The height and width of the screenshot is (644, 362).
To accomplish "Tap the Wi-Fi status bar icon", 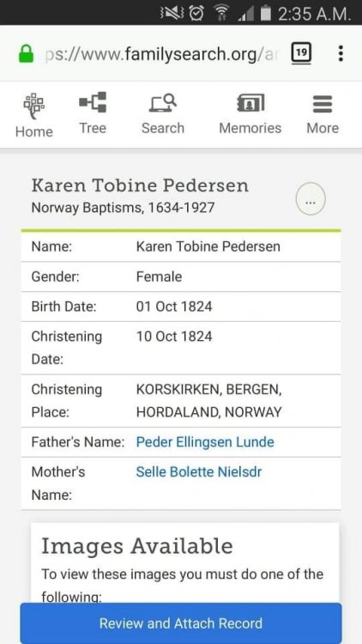I will 221,14.
